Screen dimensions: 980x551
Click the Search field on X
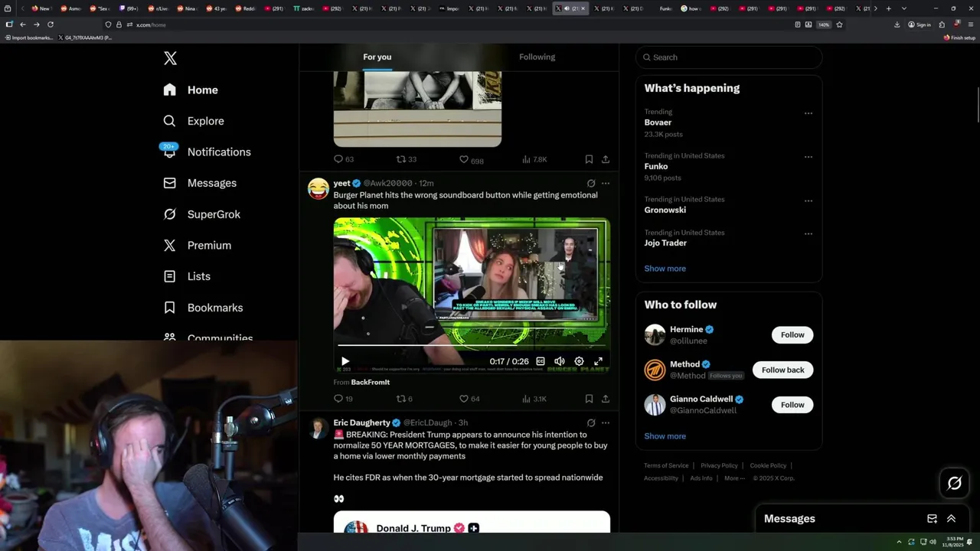click(x=729, y=57)
